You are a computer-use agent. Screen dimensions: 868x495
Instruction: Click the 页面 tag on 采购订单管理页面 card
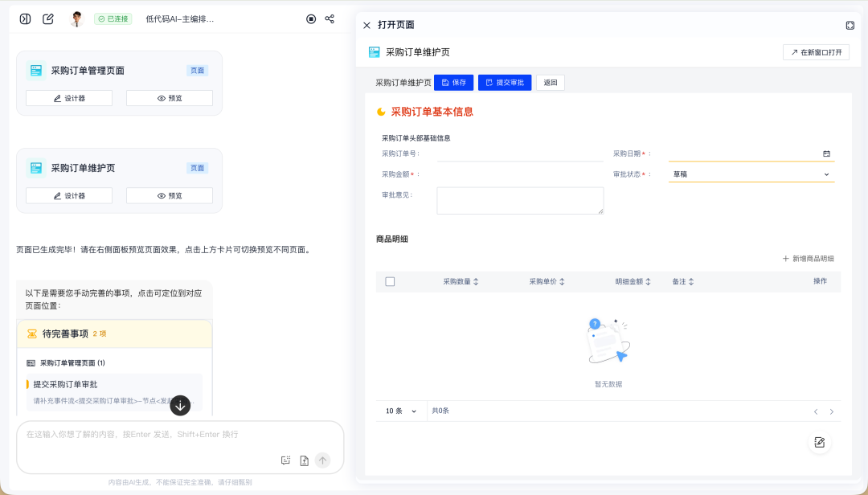198,71
